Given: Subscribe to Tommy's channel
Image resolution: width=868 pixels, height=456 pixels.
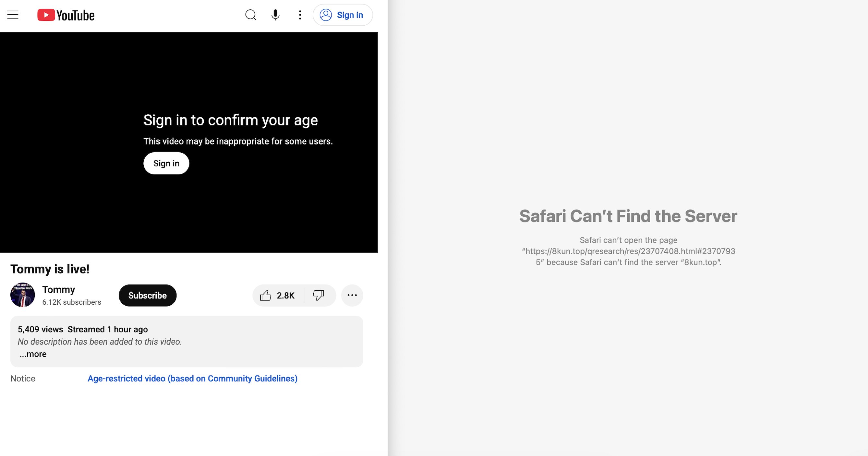Looking at the screenshot, I should [147, 296].
